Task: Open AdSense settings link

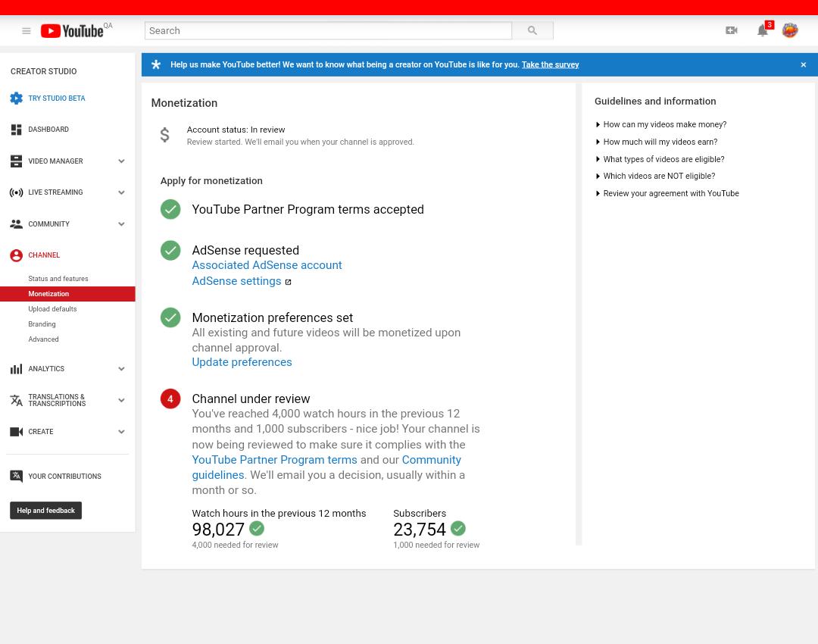Action: coord(236,281)
